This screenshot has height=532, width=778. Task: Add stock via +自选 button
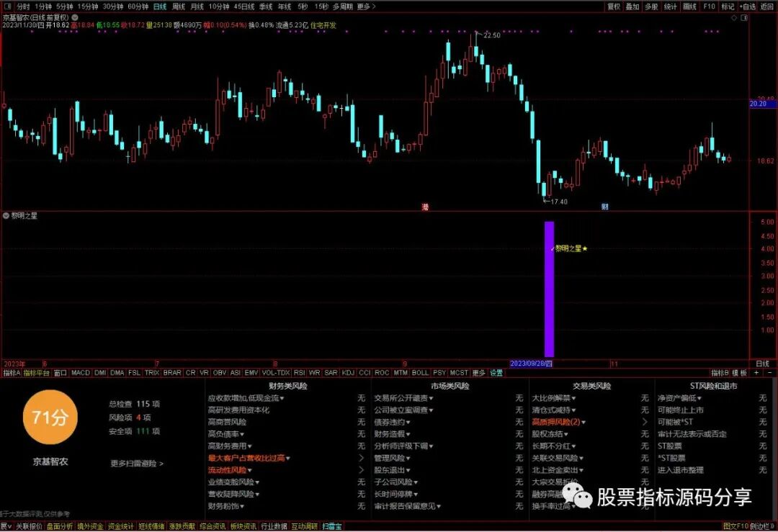tap(747, 6)
